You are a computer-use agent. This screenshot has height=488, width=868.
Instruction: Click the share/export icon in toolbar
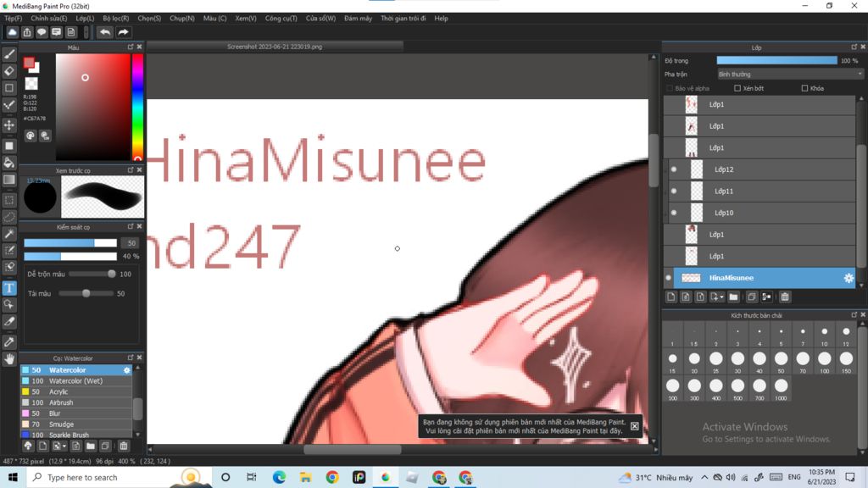pos(27,32)
